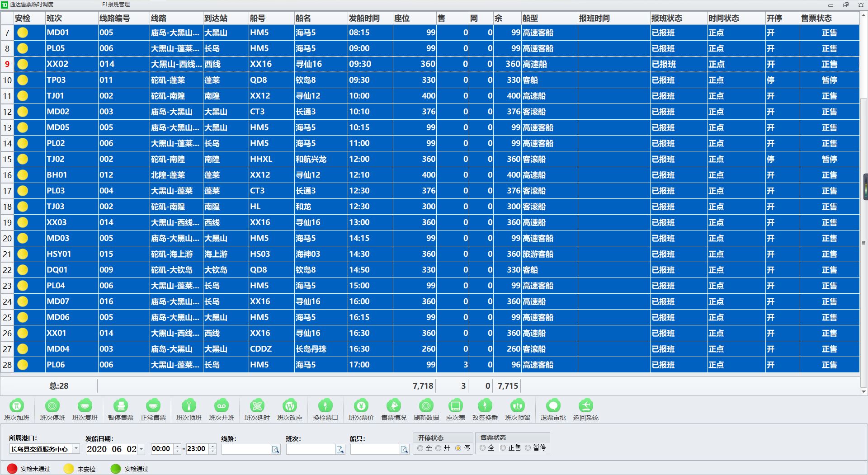Image resolution: width=868 pixels, height=475 pixels.
Task: Click the 退票审批 speech bubble icon
Action: coord(553,406)
